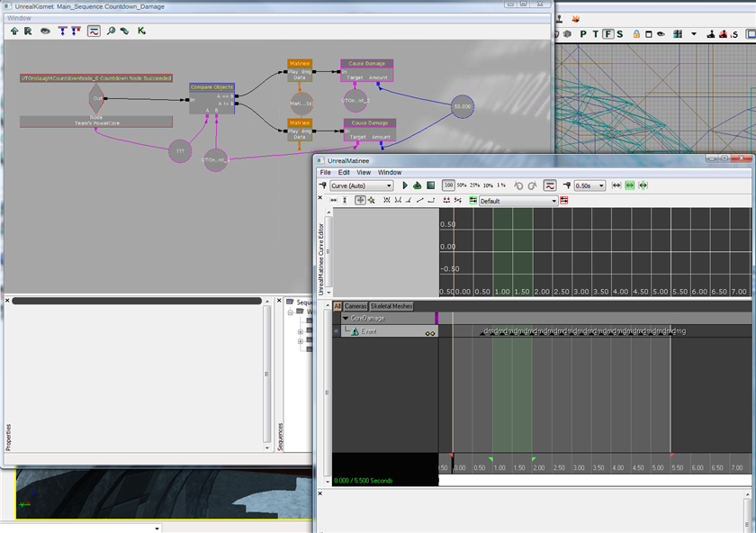This screenshot has height=533, width=756.
Task: Switch to T (top) viewport
Action: 596,34
